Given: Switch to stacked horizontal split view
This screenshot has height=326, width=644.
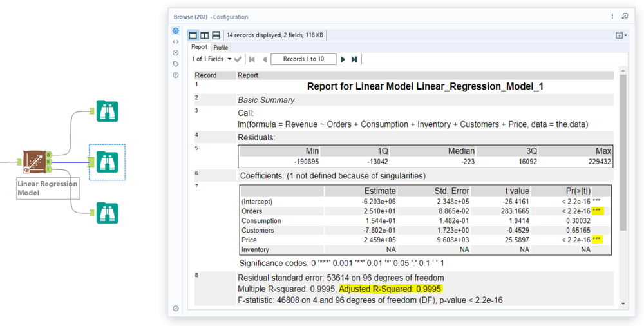Looking at the screenshot, I should click(x=216, y=35).
